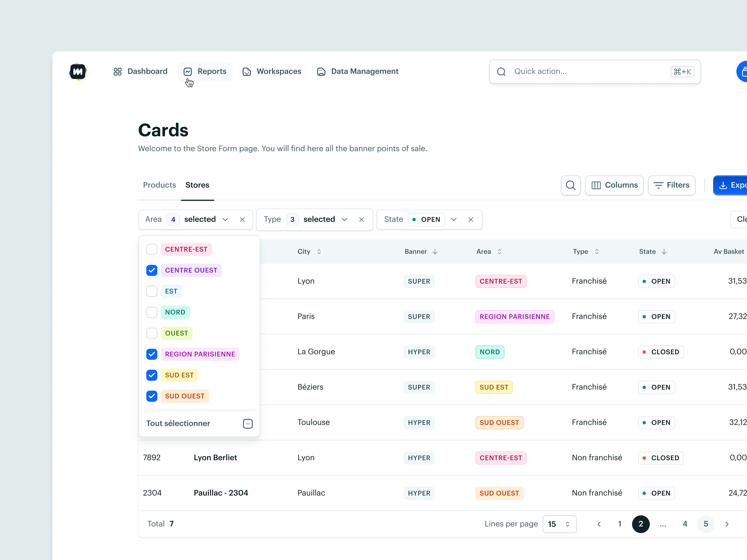
Task: Select the Stores tab
Action: click(197, 185)
